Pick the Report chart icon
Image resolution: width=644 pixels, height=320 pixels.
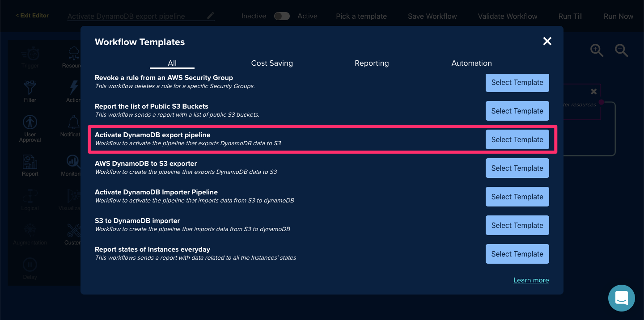(30, 162)
